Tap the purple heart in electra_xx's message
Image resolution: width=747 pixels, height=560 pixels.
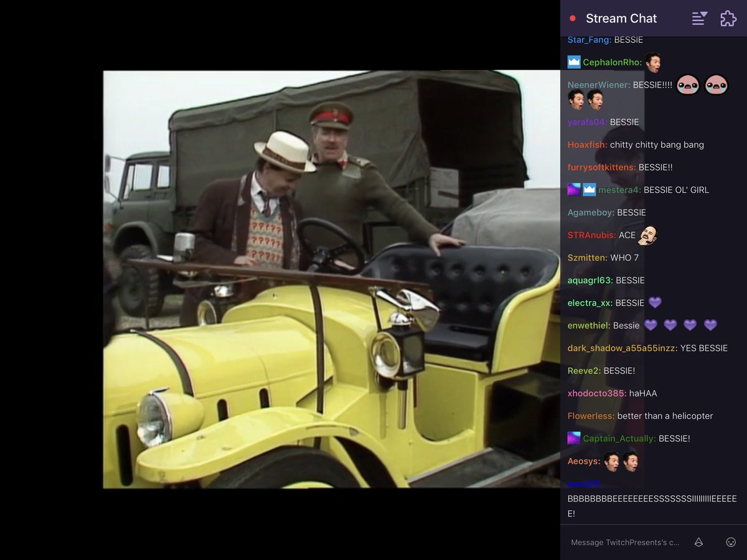coord(655,303)
